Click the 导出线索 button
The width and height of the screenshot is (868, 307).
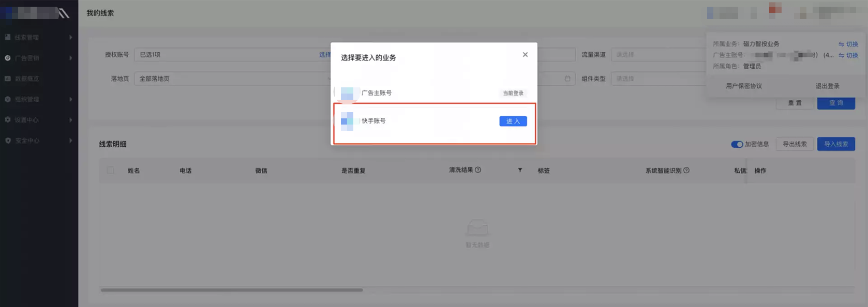click(x=795, y=144)
